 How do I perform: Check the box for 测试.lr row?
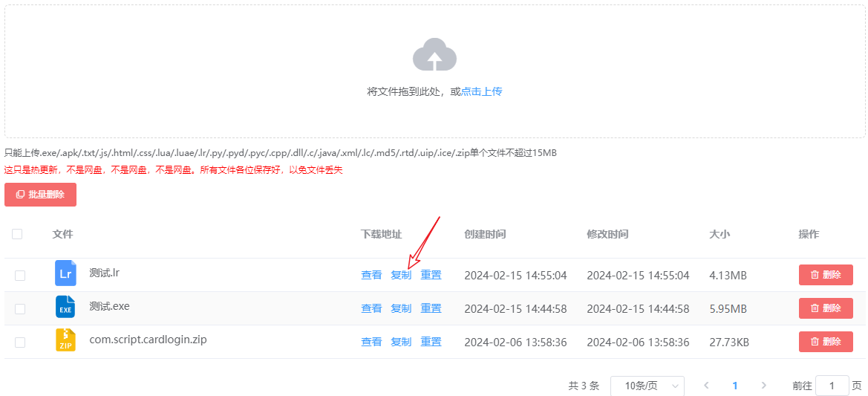pyautogui.click(x=20, y=275)
